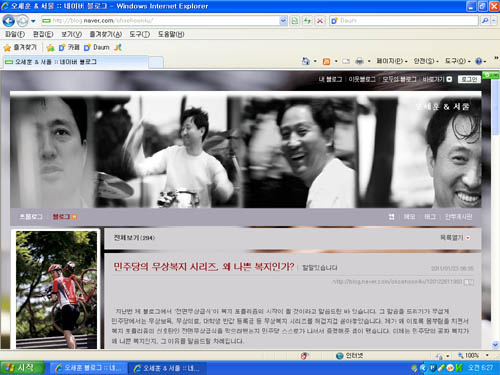
Task: Open the 카페 favorites bar link
Action: 69,48
